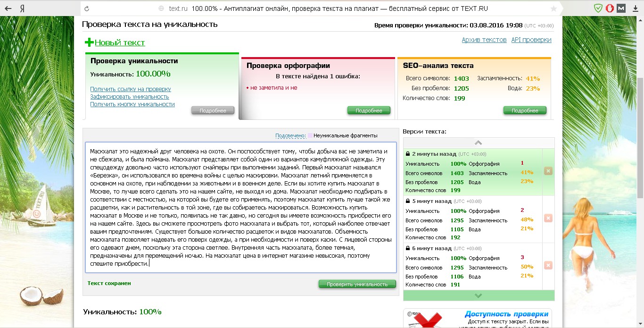Open the red ad blocker extension
The image size is (644, 328).
click(610, 8)
